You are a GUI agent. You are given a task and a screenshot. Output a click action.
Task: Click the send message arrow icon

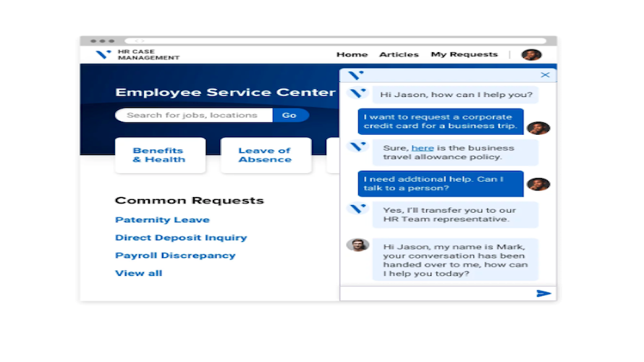(x=543, y=293)
